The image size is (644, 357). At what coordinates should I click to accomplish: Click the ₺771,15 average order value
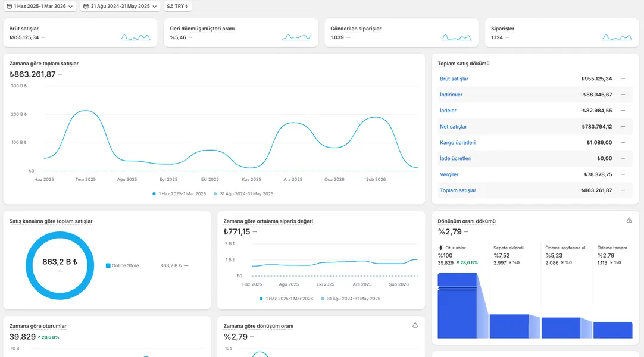(236, 232)
